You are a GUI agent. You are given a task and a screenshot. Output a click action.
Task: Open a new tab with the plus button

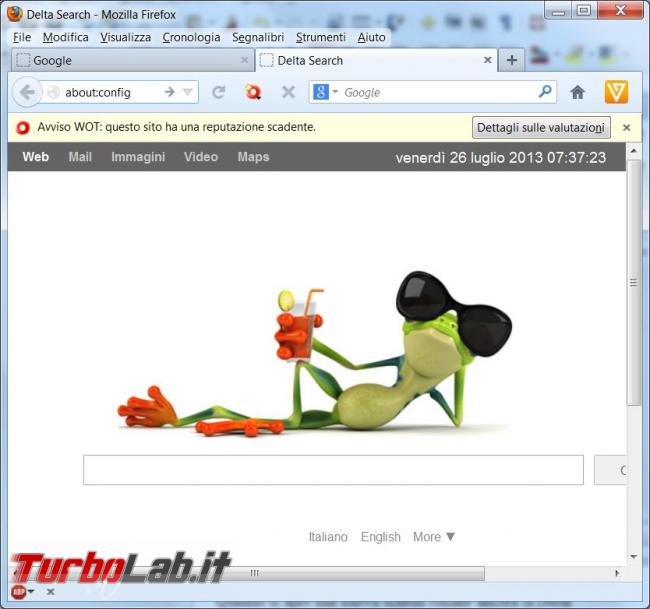(x=512, y=60)
